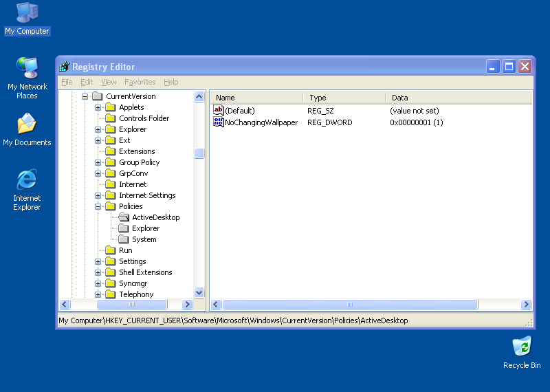The image size is (550, 392).
Task: Select the ActiveDesktop key label
Action: (156, 217)
